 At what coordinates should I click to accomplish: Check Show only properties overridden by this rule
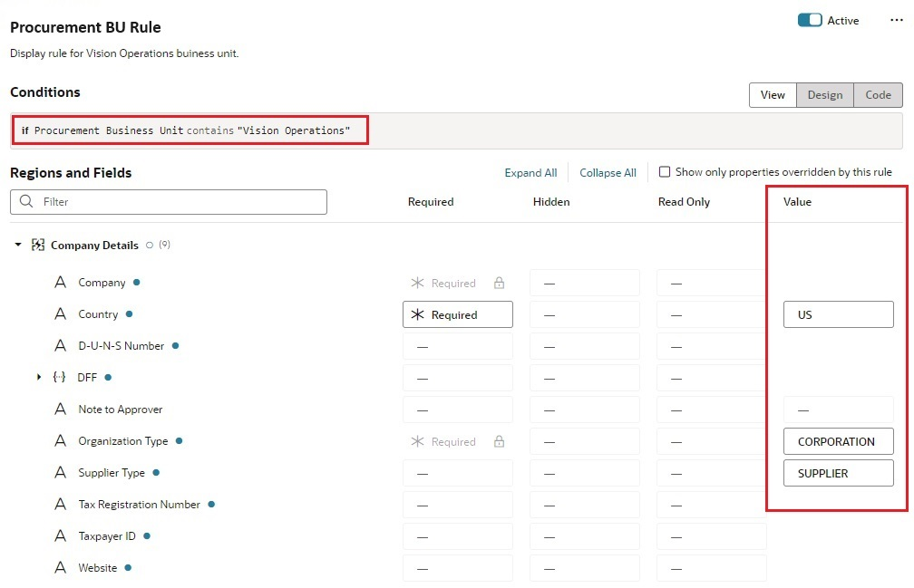pos(664,172)
